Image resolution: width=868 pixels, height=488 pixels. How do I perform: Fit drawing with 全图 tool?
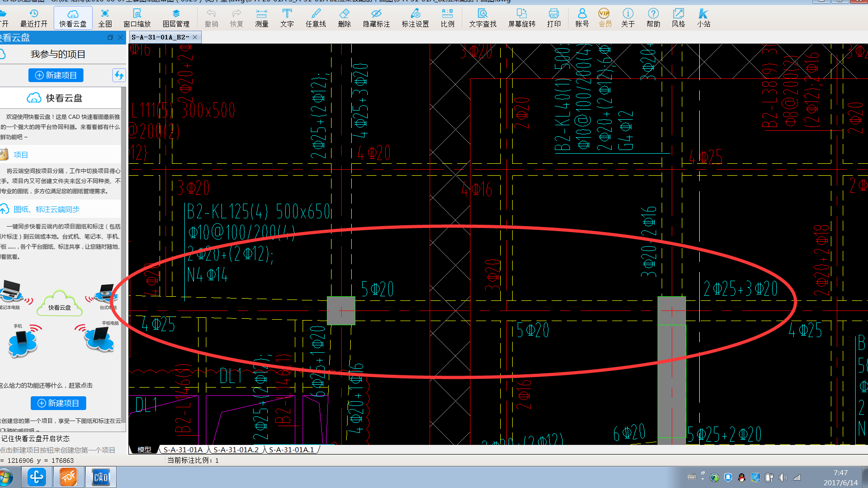(x=105, y=18)
